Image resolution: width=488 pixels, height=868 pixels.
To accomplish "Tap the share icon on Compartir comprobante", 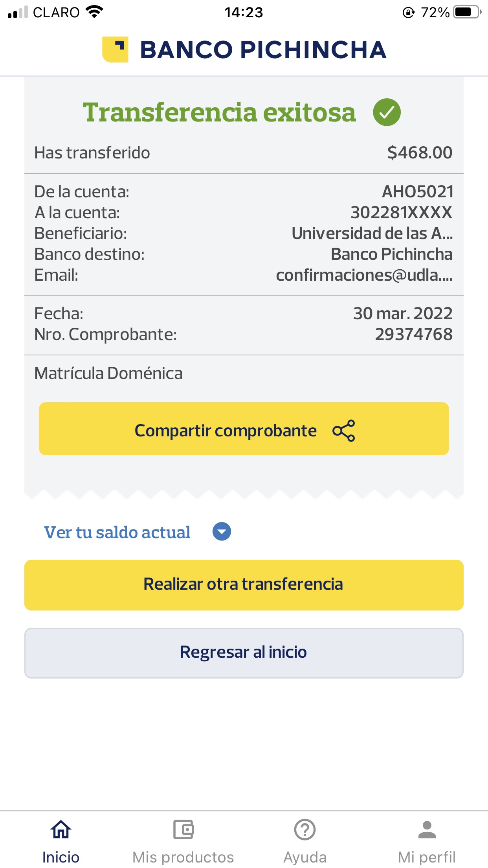I will tap(344, 431).
